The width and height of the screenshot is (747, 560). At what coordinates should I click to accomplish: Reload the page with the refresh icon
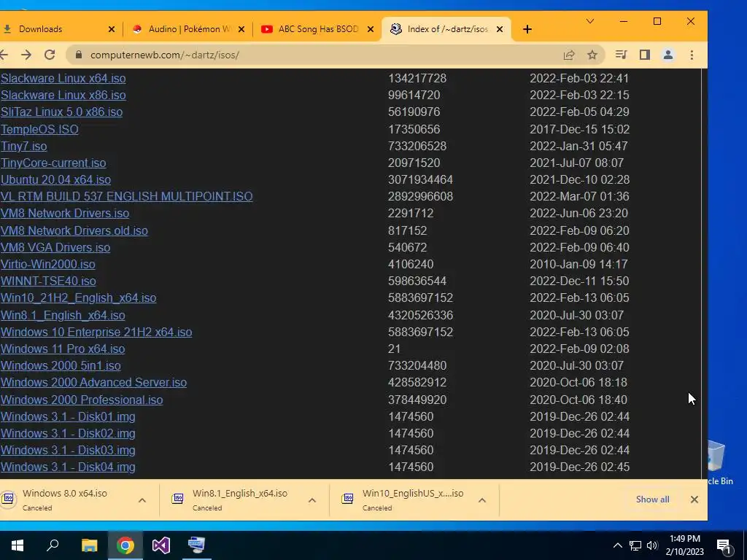pos(50,55)
